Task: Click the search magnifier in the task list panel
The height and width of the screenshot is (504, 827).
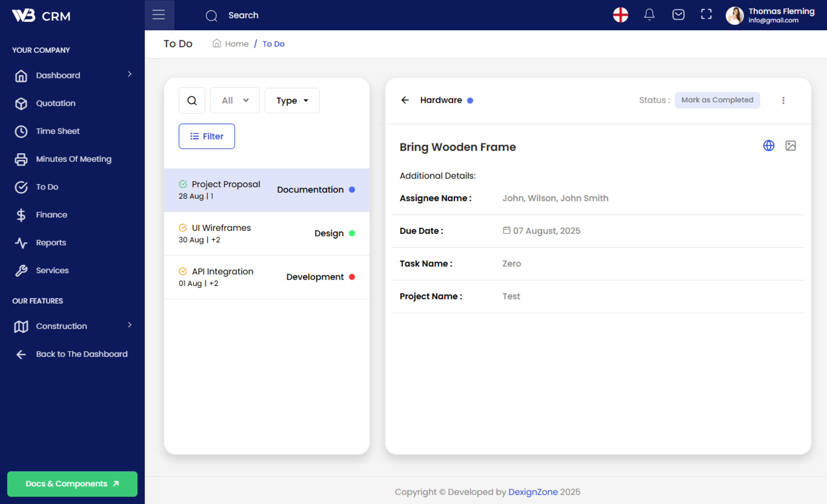Action: [x=192, y=100]
